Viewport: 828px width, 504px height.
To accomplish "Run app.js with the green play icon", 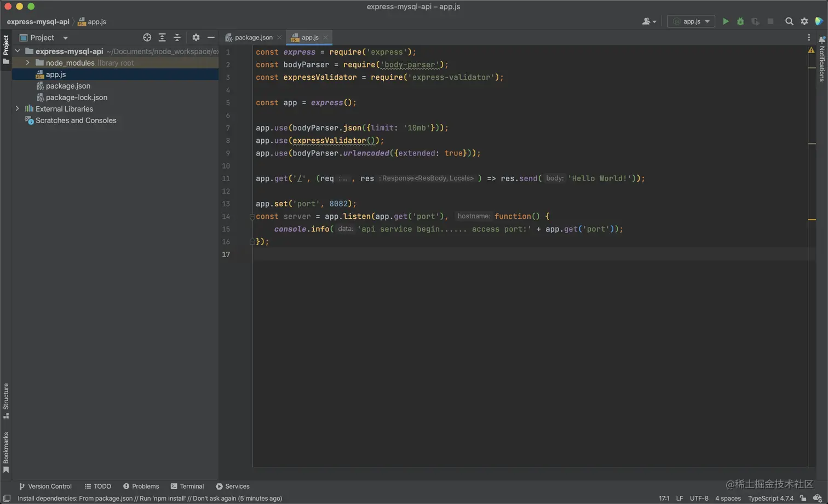I will pyautogui.click(x=726, y=21).
